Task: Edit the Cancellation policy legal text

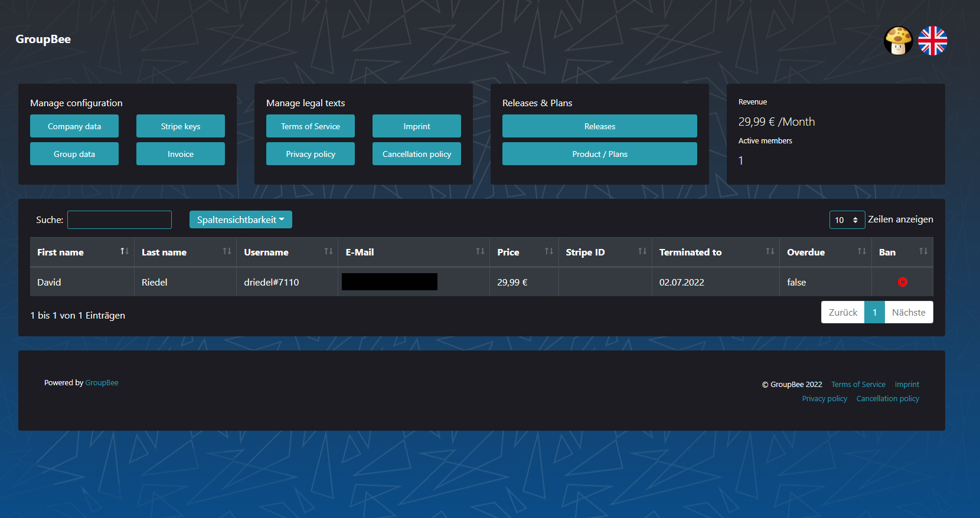Action: click(x=417, y=154)
